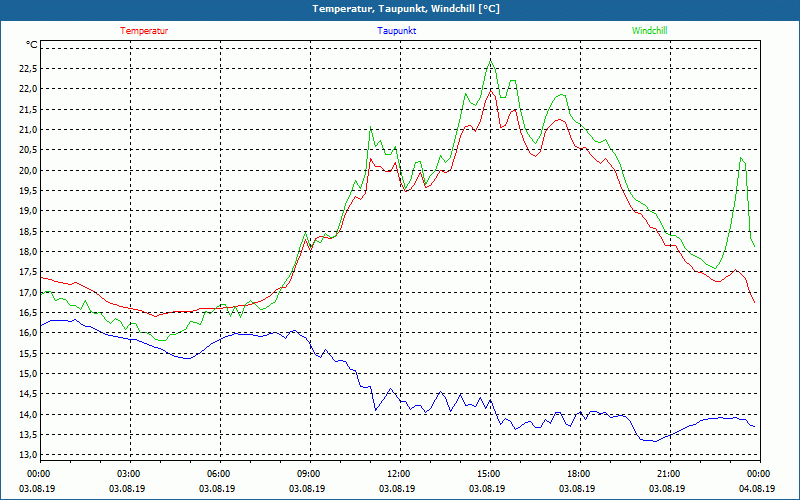This screenshot has height=500, width=800.
Task: Click the 20,5 y-axis value
Action: (x=29, y=150)
